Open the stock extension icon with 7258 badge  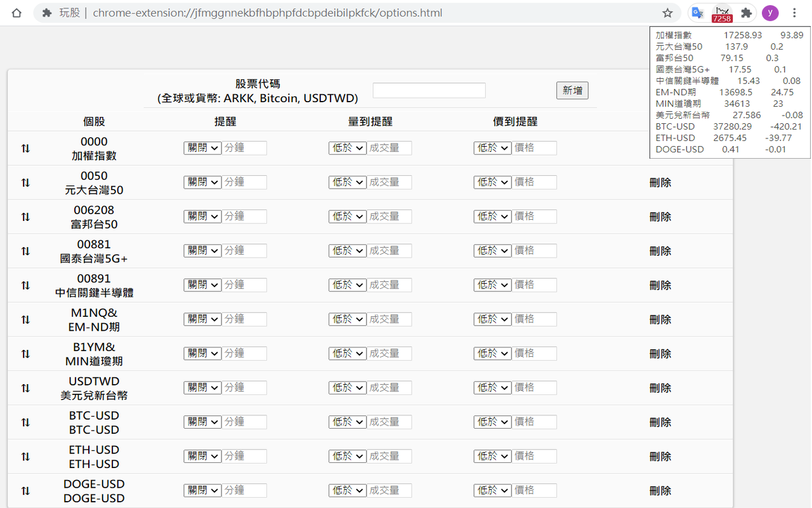pos(722,13)
